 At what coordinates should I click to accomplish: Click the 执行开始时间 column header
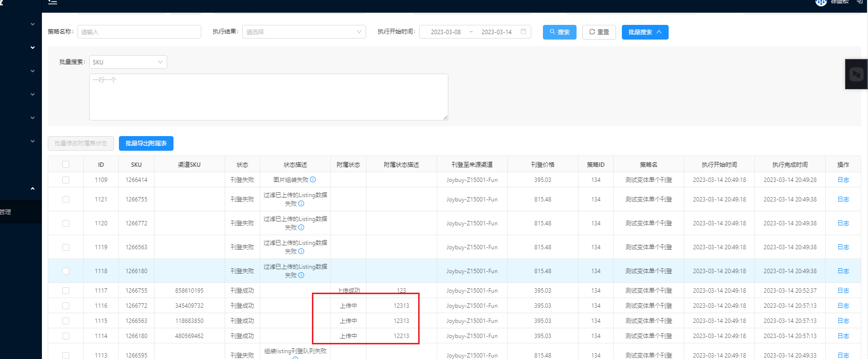pyautogui.click(x=719, y=164)
